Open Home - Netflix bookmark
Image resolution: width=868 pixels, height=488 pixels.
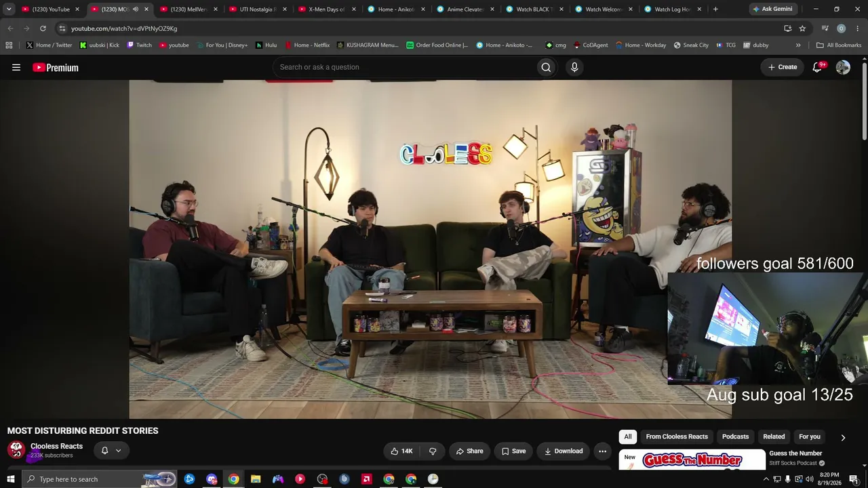tap(307, 45)
